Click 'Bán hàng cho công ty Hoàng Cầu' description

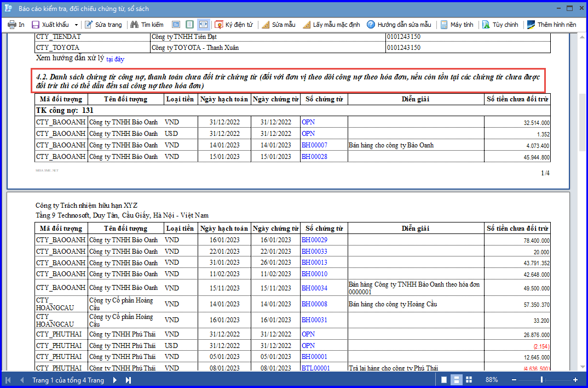pyautogui.click(x=393, y=304)
